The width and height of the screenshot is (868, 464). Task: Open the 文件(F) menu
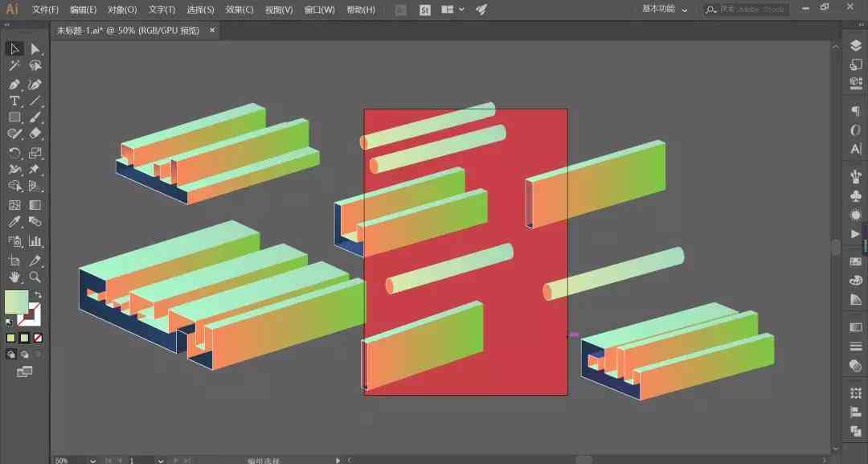45,10
